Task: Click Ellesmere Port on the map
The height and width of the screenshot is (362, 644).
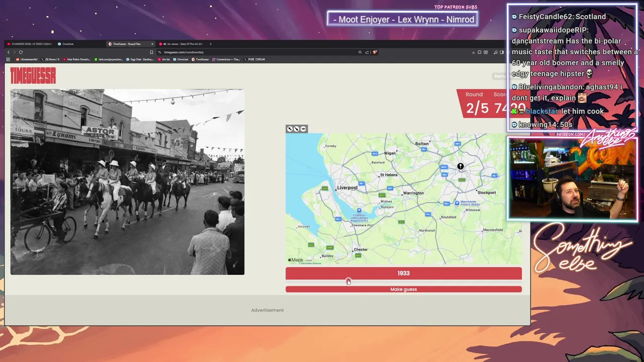Action: [x=362, y=225]
